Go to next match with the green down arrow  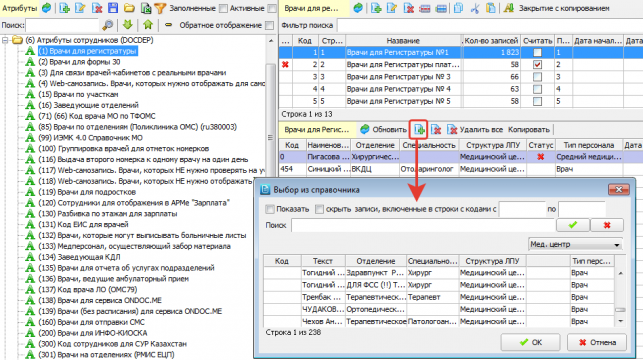click(x=128, y=25)
